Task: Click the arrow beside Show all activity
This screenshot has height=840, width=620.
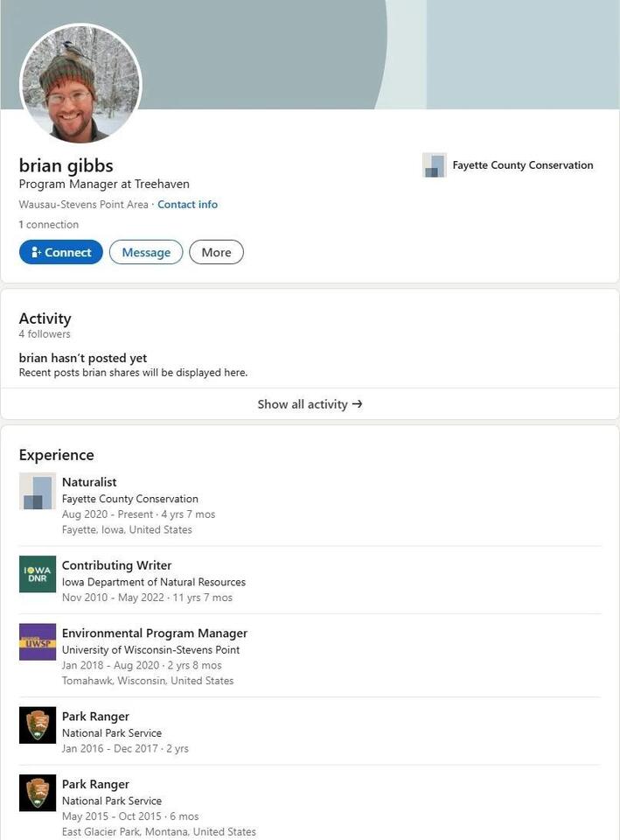Action: click(x=358, y=404)
